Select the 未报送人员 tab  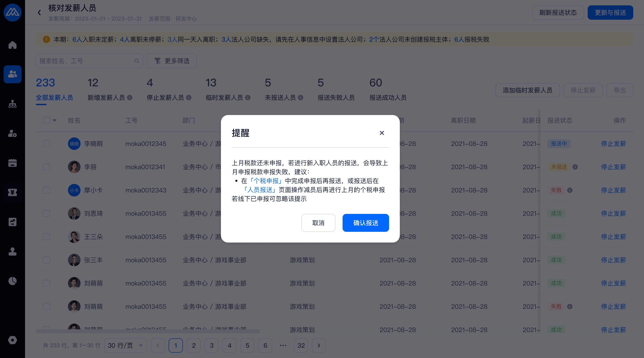[284, 90]
